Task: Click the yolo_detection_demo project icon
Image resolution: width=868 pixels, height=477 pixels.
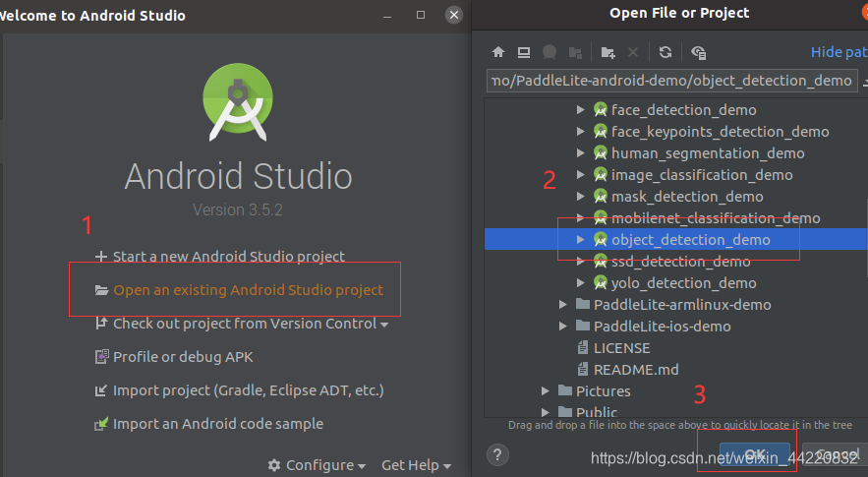Action: tap(600, 282)
